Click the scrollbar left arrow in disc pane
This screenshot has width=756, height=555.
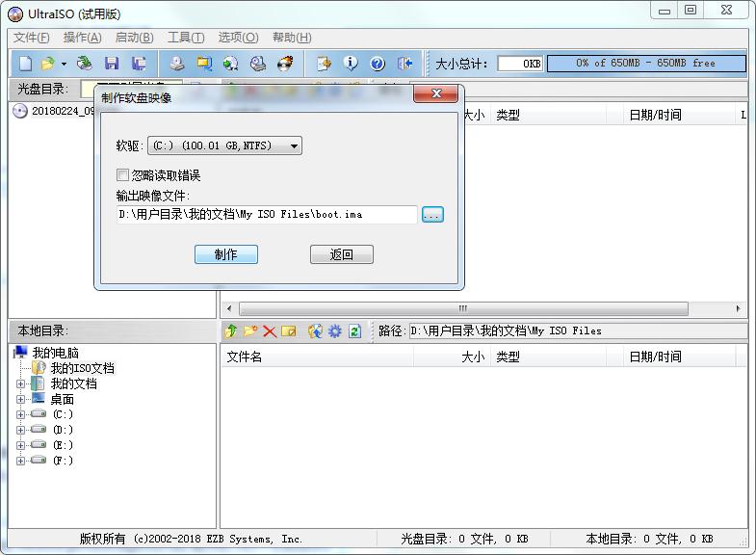click(229, 308)
